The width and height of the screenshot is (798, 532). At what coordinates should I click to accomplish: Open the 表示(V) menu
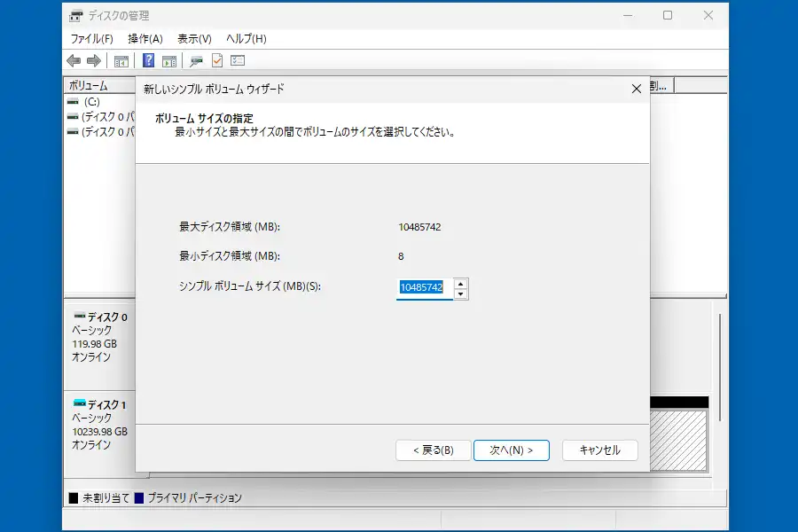194,39
